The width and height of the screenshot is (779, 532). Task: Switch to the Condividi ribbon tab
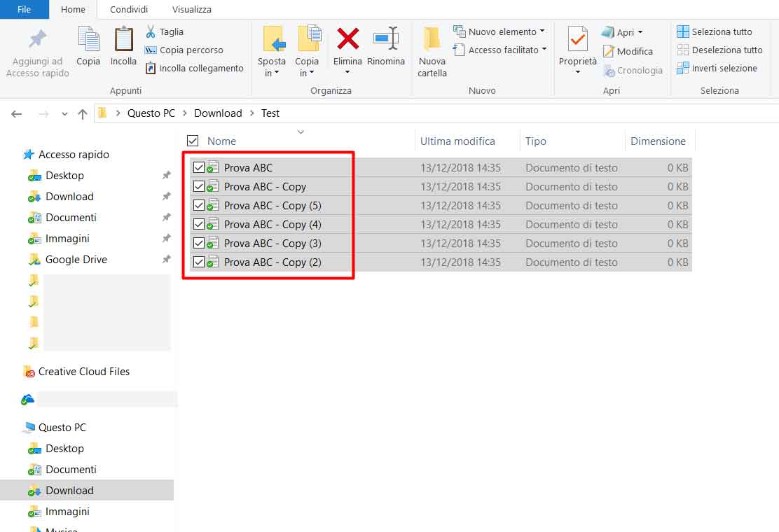point(128,9)
